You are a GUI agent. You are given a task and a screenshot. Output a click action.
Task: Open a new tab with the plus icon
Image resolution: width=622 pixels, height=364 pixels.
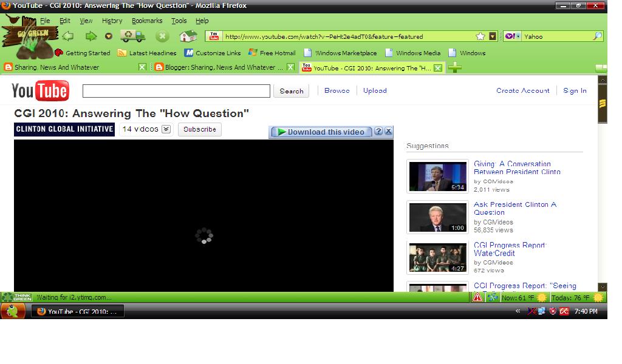click(454, 68)
